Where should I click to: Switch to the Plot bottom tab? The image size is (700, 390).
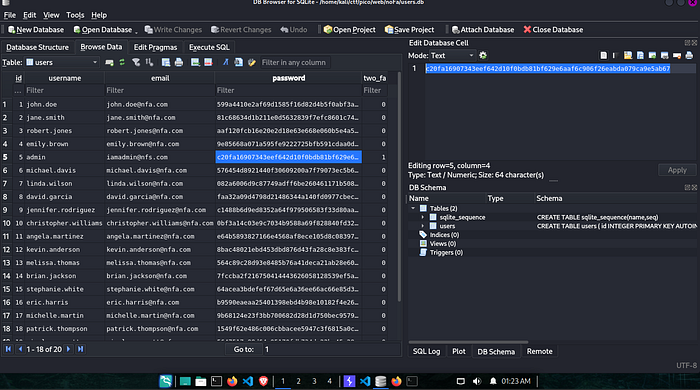pyautogui.click(x=458, y=351)
